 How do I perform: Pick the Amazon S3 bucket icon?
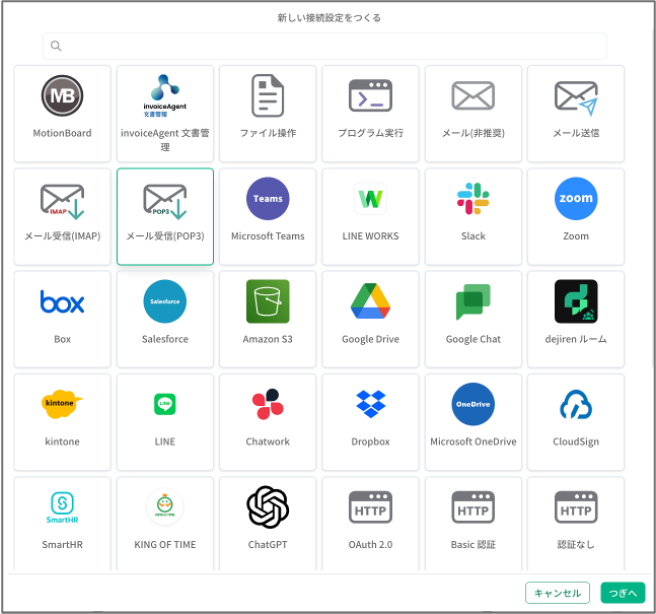(x=267, y=302)
